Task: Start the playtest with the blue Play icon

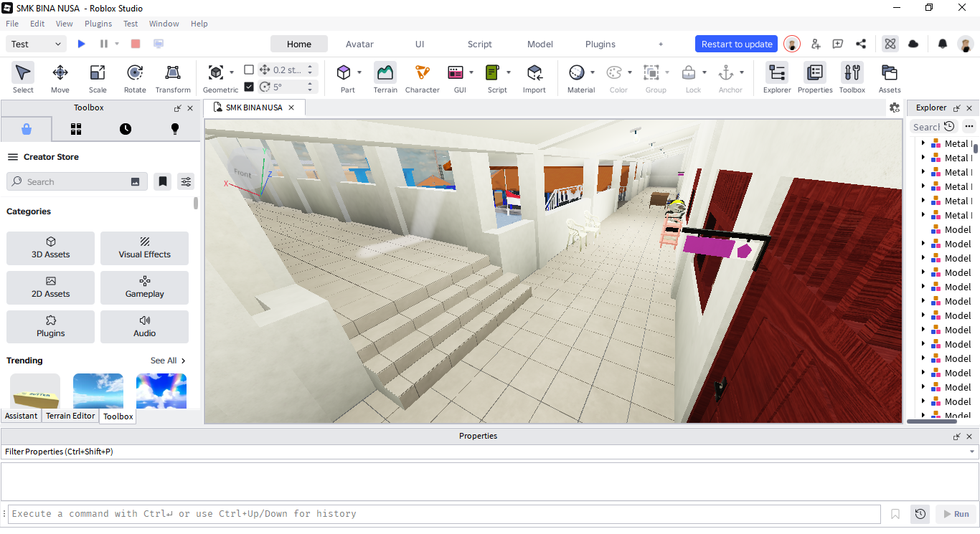Action: pyautogui.click(x=81, y=44)
